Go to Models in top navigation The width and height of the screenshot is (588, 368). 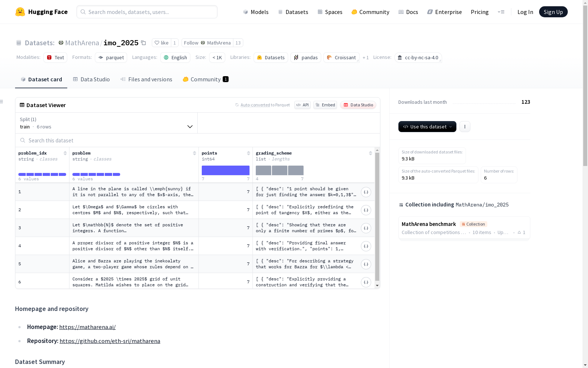click(x=256, y=12)
